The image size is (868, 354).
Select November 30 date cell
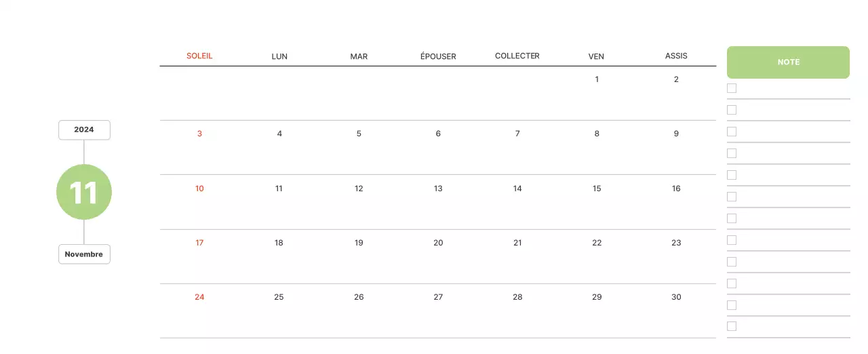[676, 297]
